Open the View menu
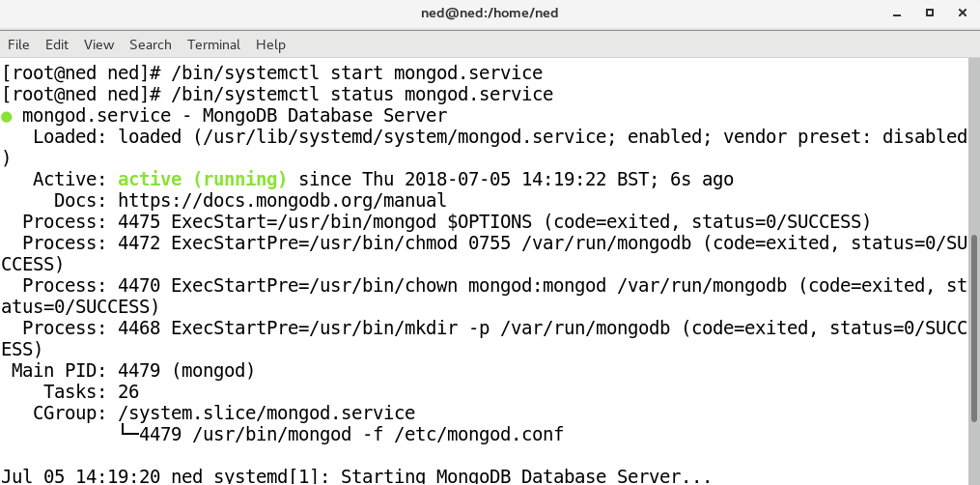The height and width of the screenshot is (485, 980). coord(98,44)
